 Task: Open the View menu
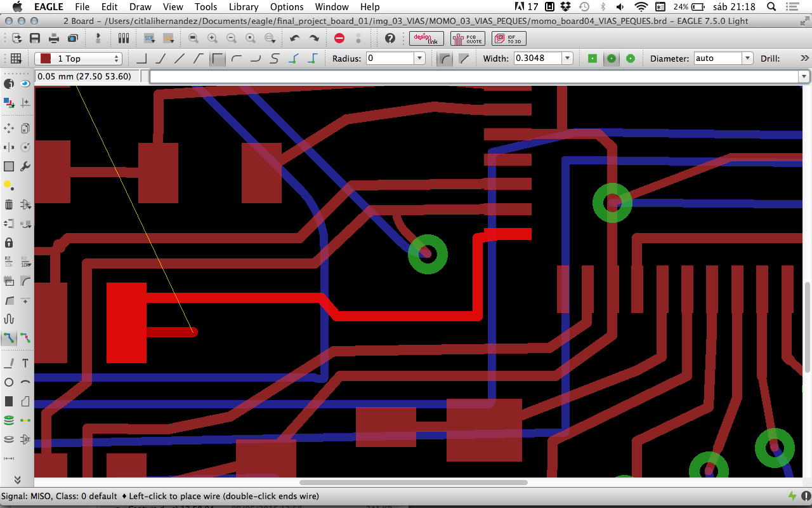pos(173,7)
